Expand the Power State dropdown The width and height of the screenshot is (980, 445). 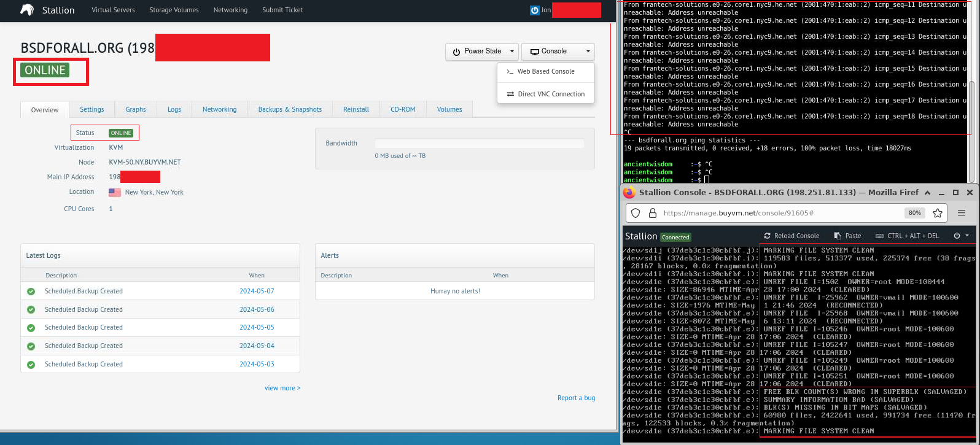tap(482, 52)
